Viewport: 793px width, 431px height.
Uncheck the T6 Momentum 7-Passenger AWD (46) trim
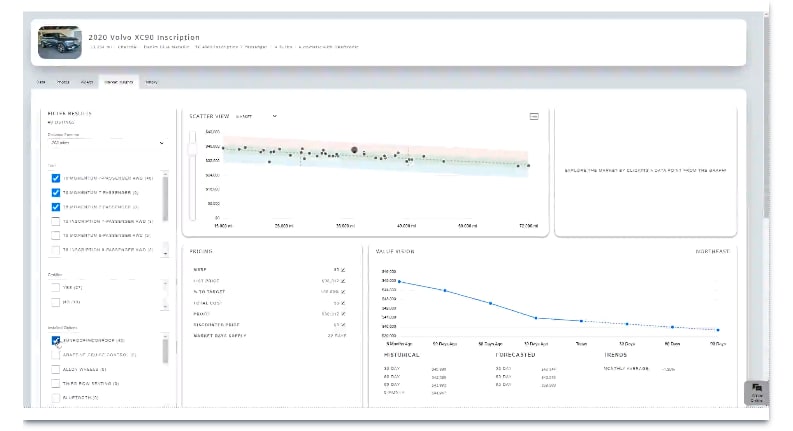(56, 178)
